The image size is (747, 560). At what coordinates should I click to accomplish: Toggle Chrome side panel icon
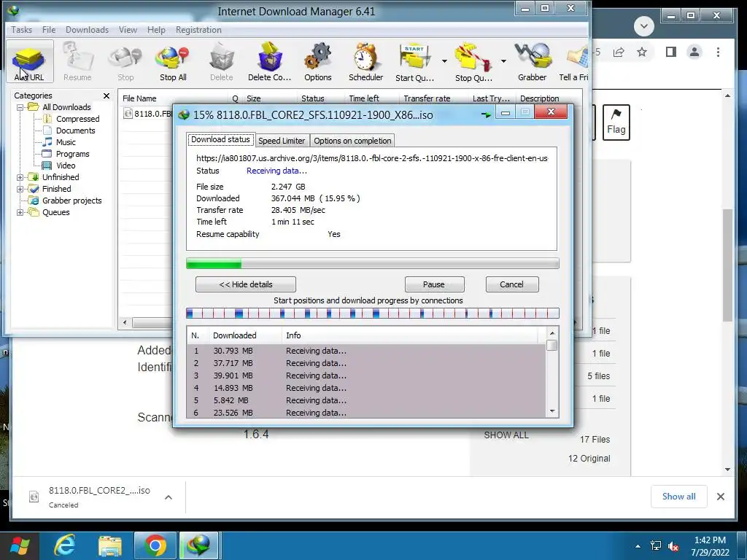[x=671, y=52]
